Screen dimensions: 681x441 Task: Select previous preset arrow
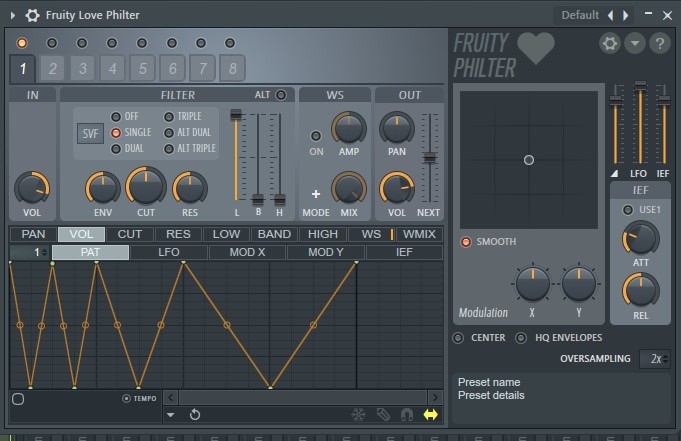click(x=611, y=15)
